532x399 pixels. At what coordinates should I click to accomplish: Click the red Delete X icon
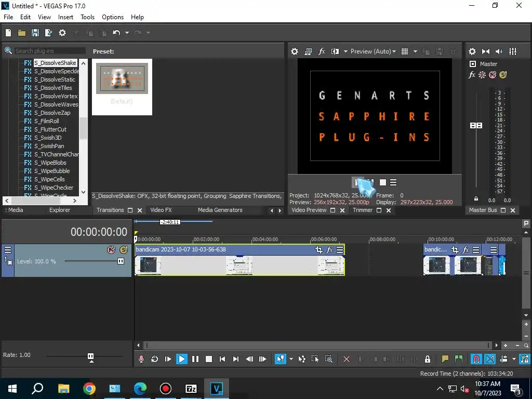pyautogui.click(x=347, y=359)
